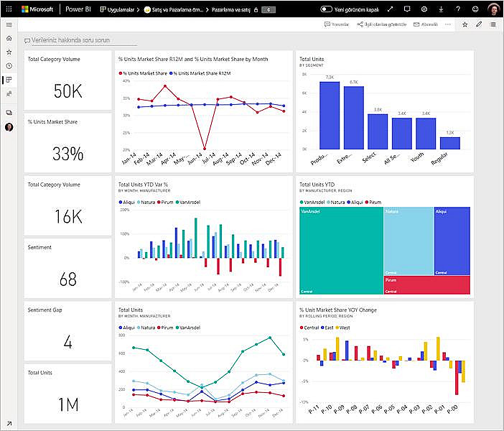Click the lock sensitivity icon in breadcrumb
This screenshot has height=431, width=504.
256,9
